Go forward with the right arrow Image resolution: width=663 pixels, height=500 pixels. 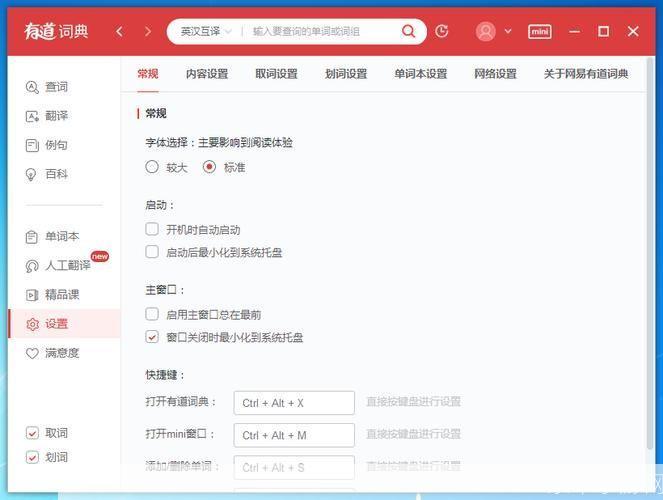click(148, 31)
